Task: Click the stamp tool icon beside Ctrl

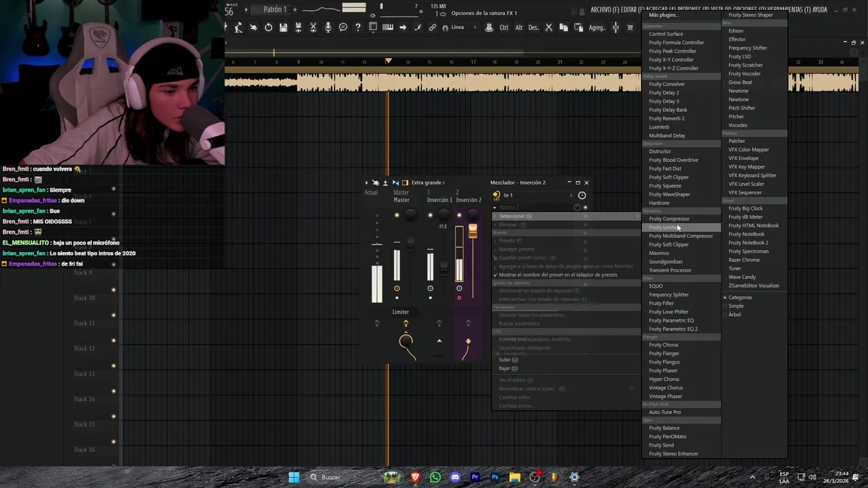Action: pos(489,27)
